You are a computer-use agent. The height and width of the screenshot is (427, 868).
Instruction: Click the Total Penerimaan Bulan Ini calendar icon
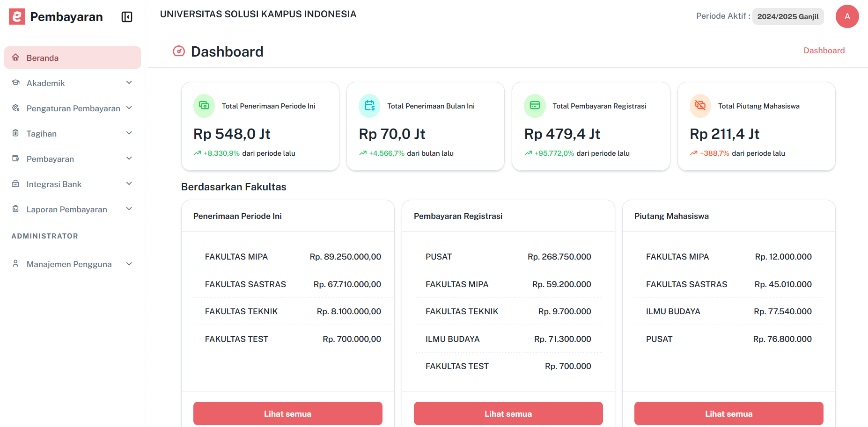[x=369, y=106]
